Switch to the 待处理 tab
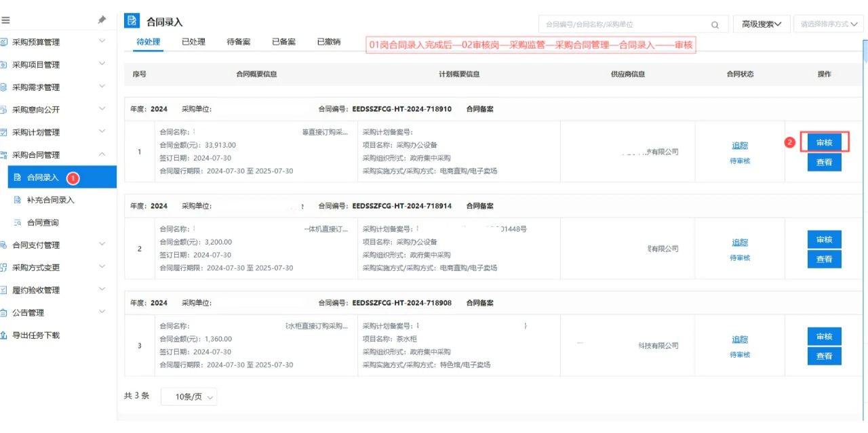 point(149,42)
